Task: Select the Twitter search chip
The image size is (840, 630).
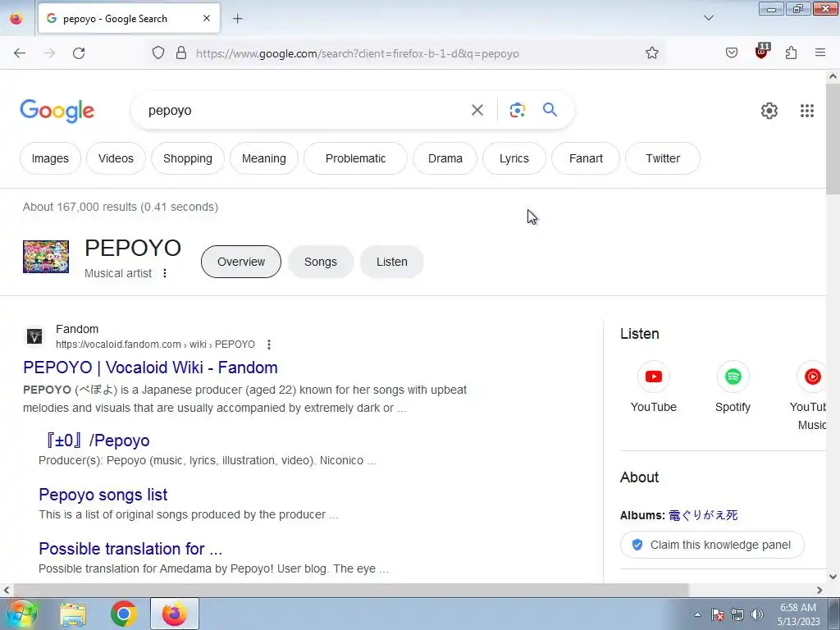Action: point(663,158)
